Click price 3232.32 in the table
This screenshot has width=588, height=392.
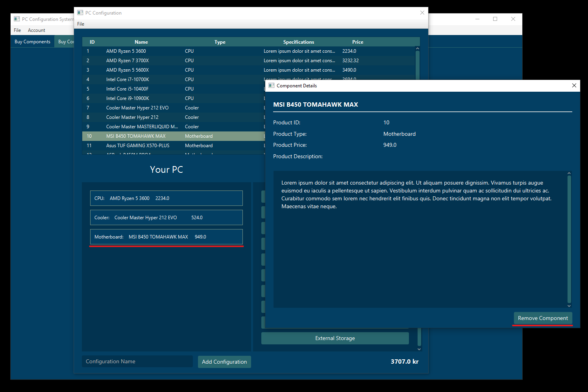[350, 61]
